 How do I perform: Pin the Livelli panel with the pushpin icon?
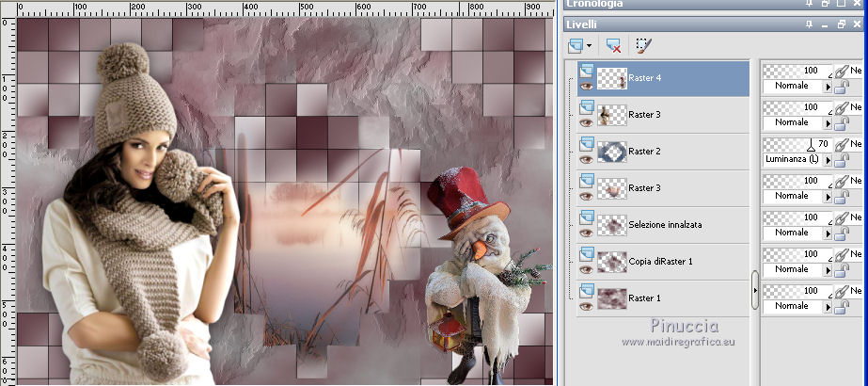tap(809, 24)
